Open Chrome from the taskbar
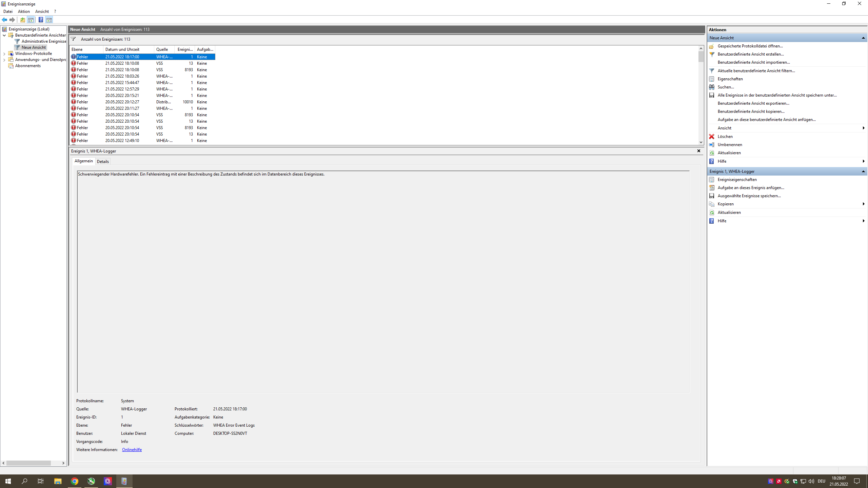The width and height of the screenshot is (868, 488). point(75,481)
